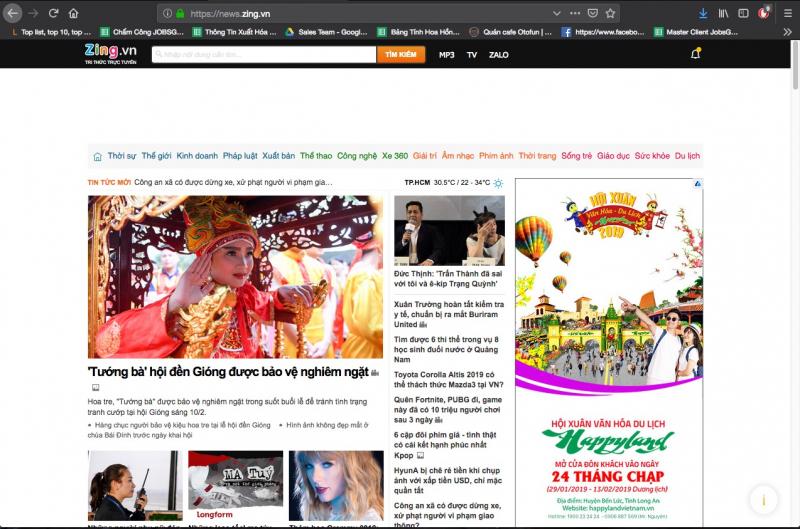800x529 pixels.
Task: Click the home icon in news navigation
Action: pyautogui.click(x=97, y=156)
